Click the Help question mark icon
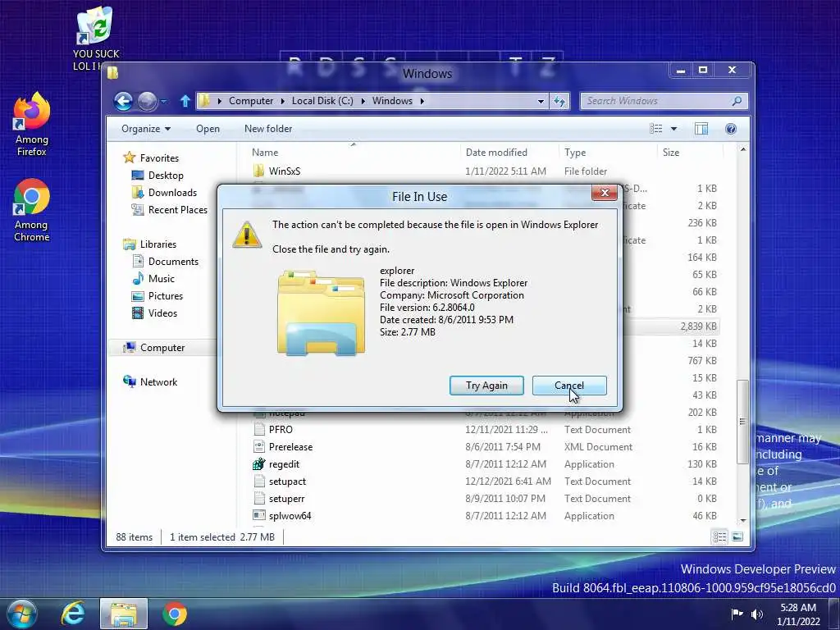This screenshot has height=630, width=840. pos(731,129)
